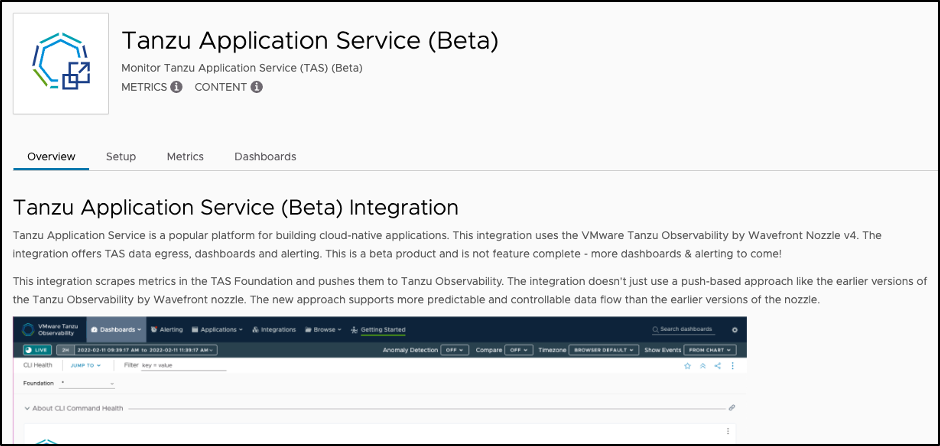This screenshot has width=940, height=446.
Task: Click the Tanzu Application Service logo tile
Action: (x=61, y=64)
